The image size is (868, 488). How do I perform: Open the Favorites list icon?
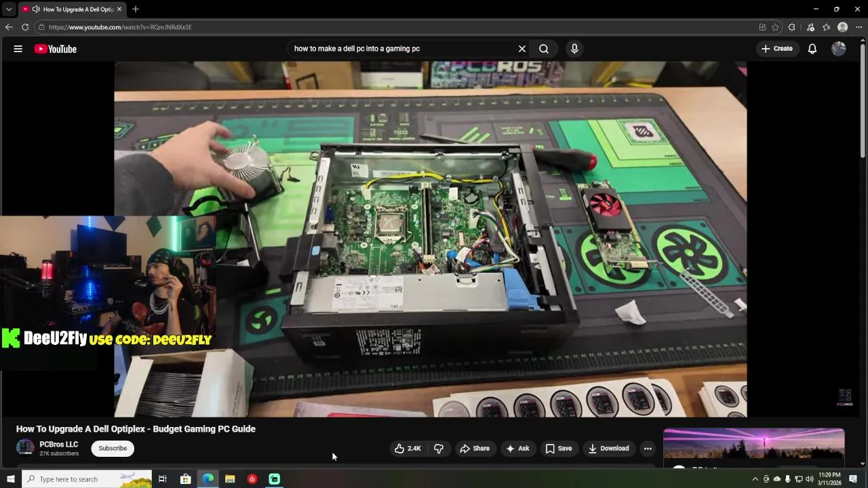(x=826, y=27)
